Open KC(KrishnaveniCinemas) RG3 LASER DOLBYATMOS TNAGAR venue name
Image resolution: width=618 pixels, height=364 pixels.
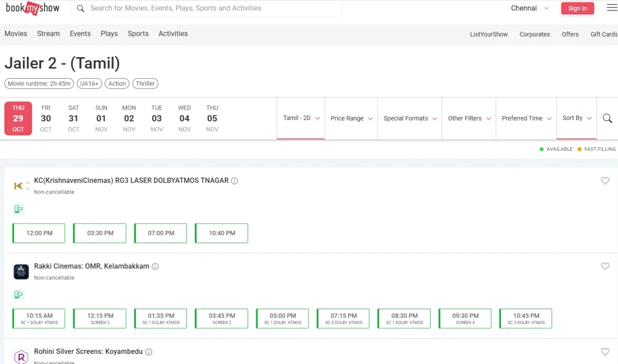pos(131,181)
